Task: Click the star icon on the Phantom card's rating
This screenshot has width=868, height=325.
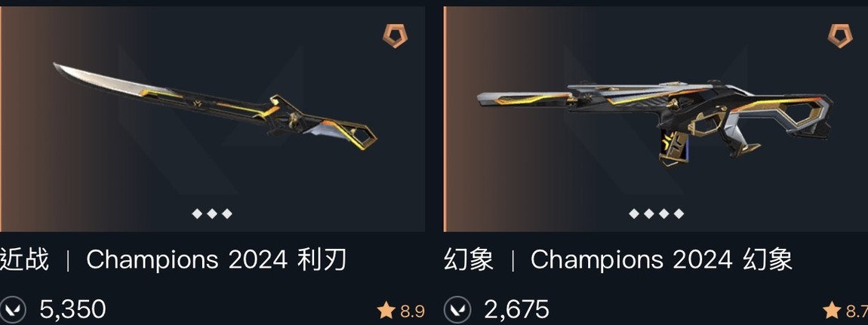Action: (831, 311)
